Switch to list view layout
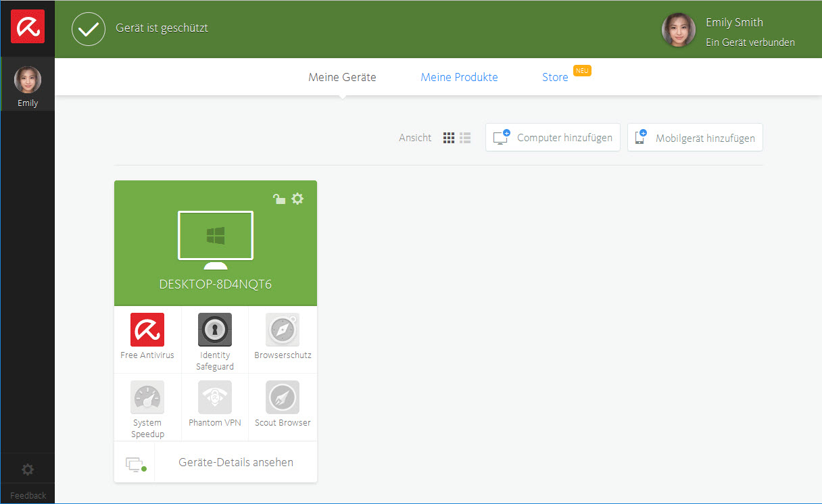Image resolution: width=822 pixels, height=504 pixels. [x=465, y=138]
